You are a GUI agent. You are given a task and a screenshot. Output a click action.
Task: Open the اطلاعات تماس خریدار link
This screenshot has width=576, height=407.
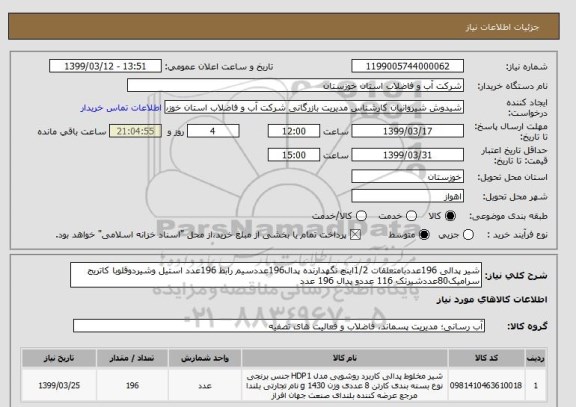(x=121, y=108)
